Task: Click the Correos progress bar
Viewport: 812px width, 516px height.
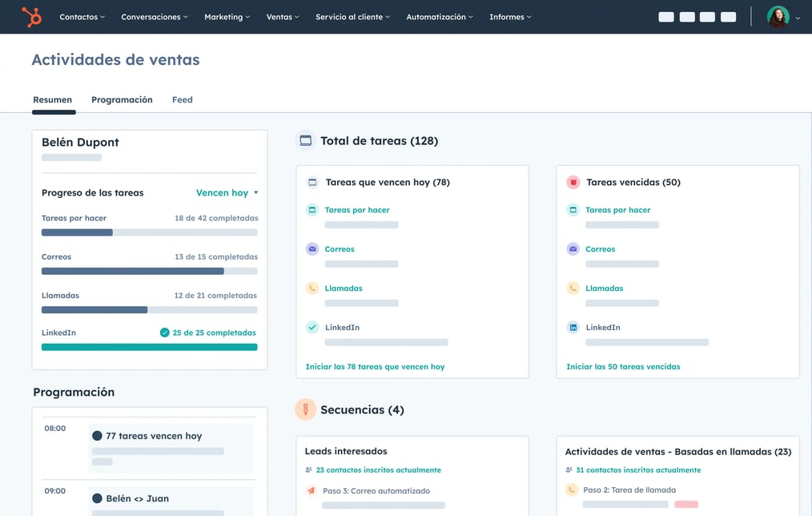Action: coord(149,271)
